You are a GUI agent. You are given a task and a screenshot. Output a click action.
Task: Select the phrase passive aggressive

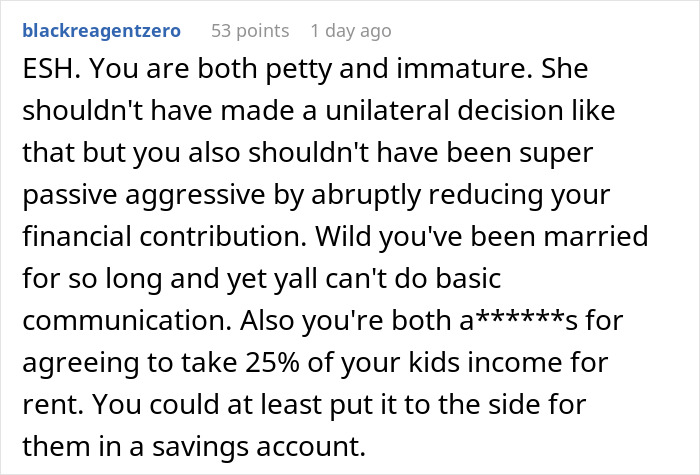tap(144, 195)
